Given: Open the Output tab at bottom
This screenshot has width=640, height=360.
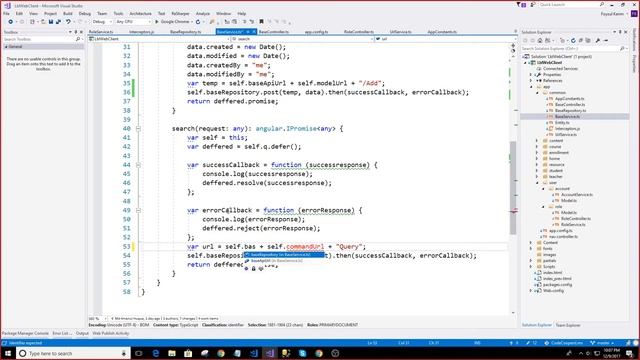Looking at the screenshot, I should [82, 333].
